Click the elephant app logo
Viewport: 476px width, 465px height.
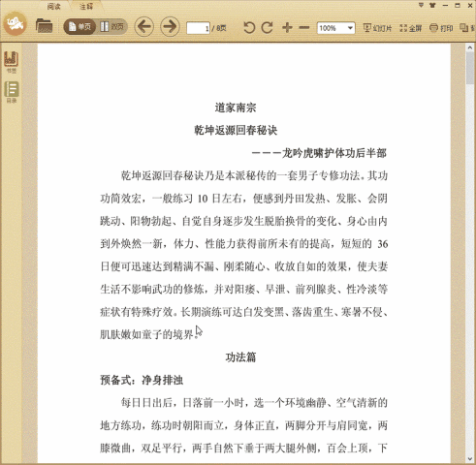click(x=15, y=23)
